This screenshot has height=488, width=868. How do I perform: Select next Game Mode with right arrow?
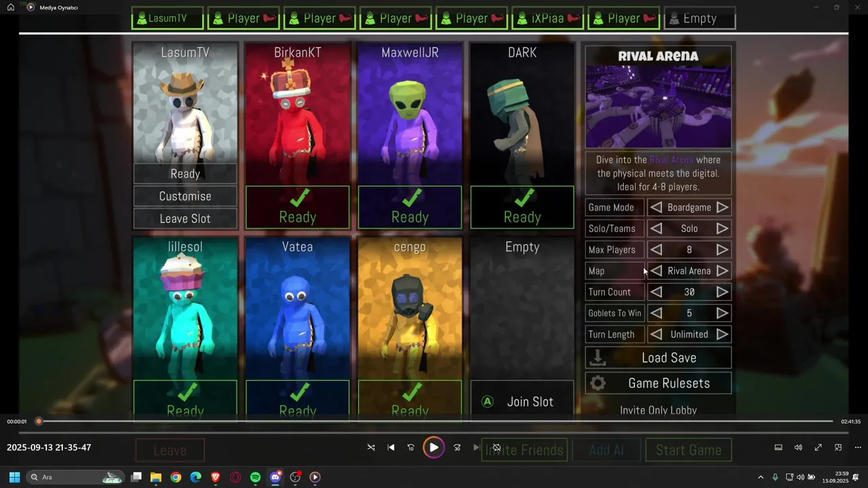click(x=722, y=207)
